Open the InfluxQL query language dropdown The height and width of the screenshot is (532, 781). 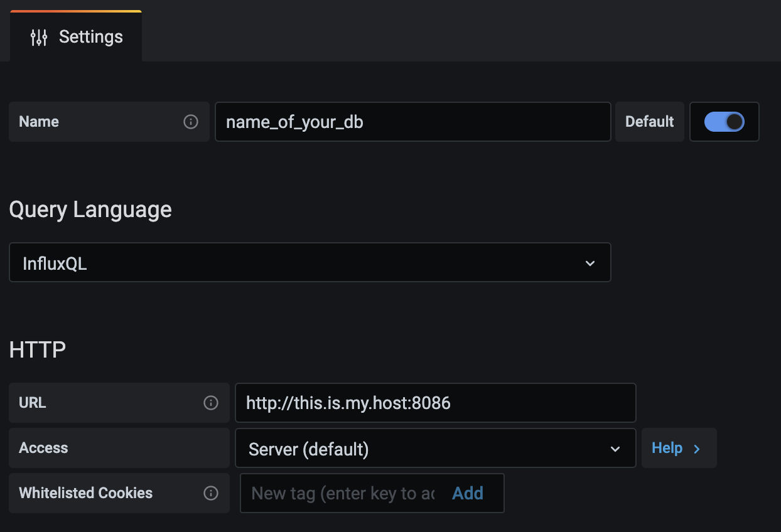pyautogui.click(x=310, y=263)
